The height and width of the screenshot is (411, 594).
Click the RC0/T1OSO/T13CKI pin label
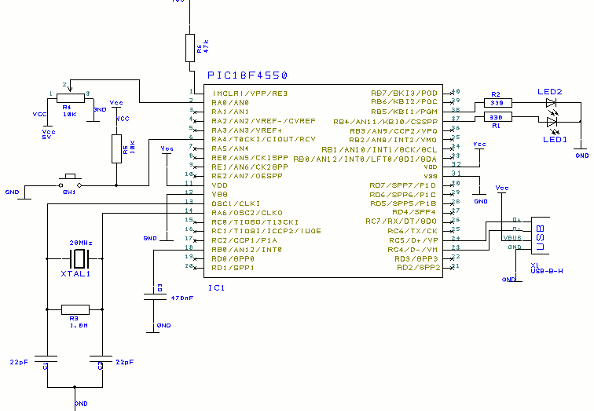[255, 222]
